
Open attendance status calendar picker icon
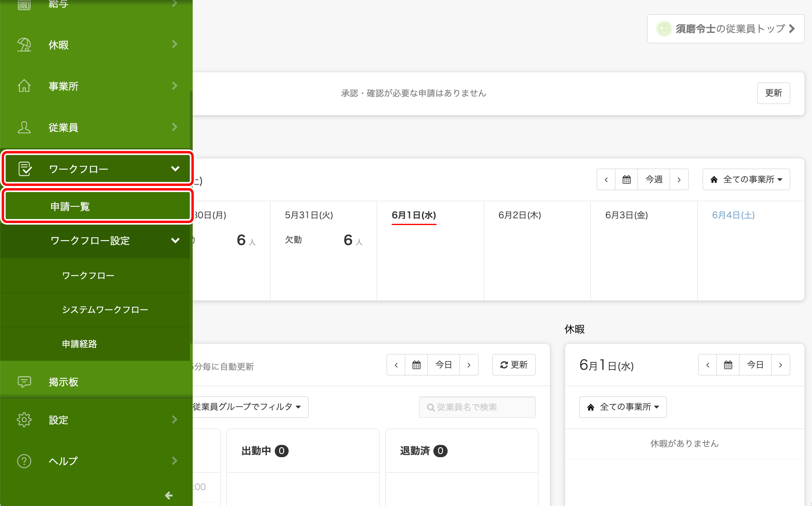click(x=416, y=365)
